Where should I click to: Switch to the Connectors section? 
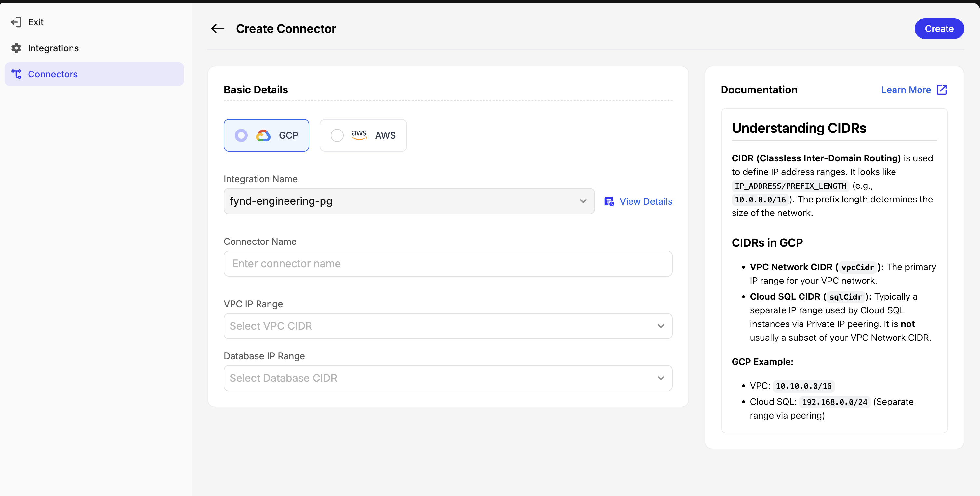tap(53, 74)
